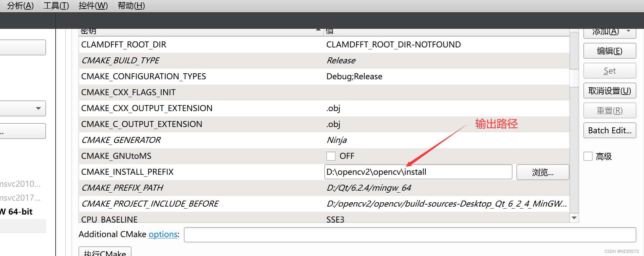Select the CMAKE_BUILD_TYPE key
This screenshot has width=644, height=256.
coord(120,60)
